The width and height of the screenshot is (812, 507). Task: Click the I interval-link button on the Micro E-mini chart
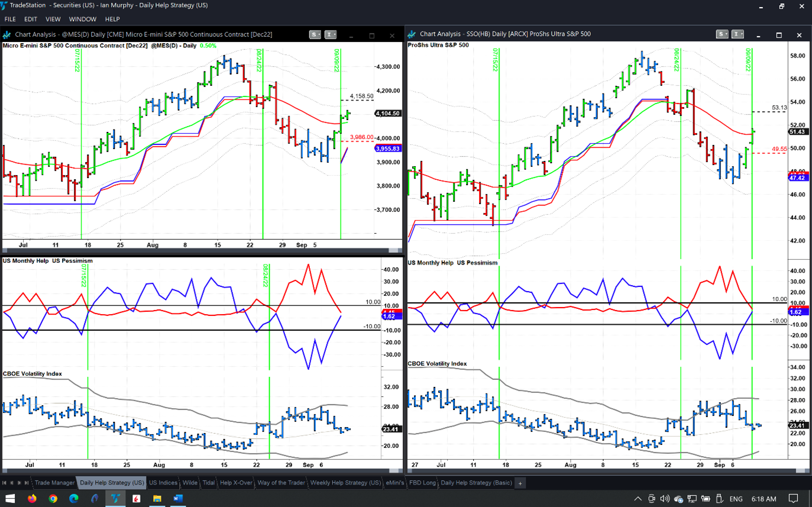click(x=331, y=35)
